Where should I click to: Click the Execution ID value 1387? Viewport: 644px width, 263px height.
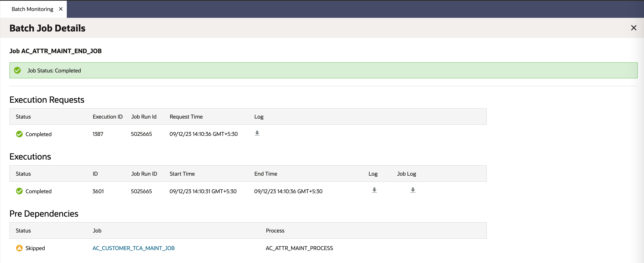[x=98, y=134]
